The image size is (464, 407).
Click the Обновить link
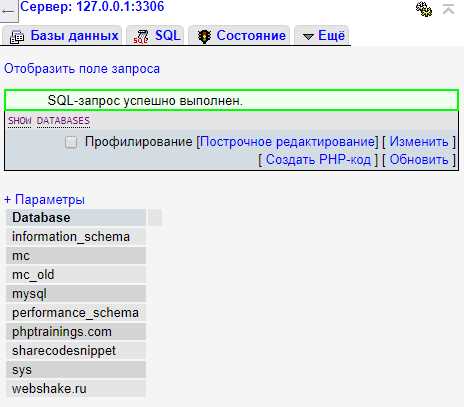(x=419, y=159)
